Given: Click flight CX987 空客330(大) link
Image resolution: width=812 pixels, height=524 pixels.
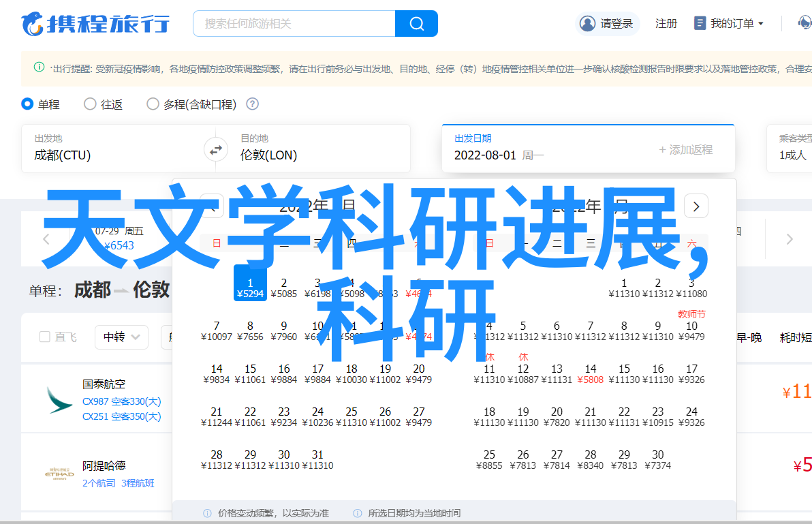Looking at the screenshot, I should 122,401.
